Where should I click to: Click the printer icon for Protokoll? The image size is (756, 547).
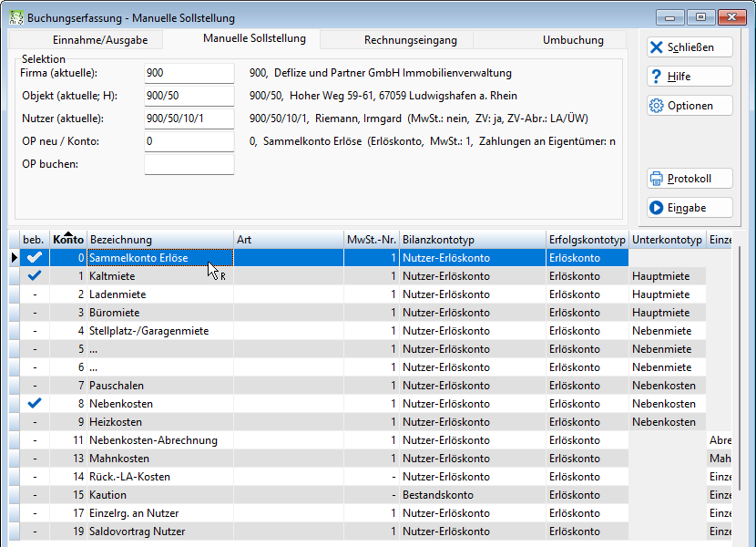tap(656, 179)
